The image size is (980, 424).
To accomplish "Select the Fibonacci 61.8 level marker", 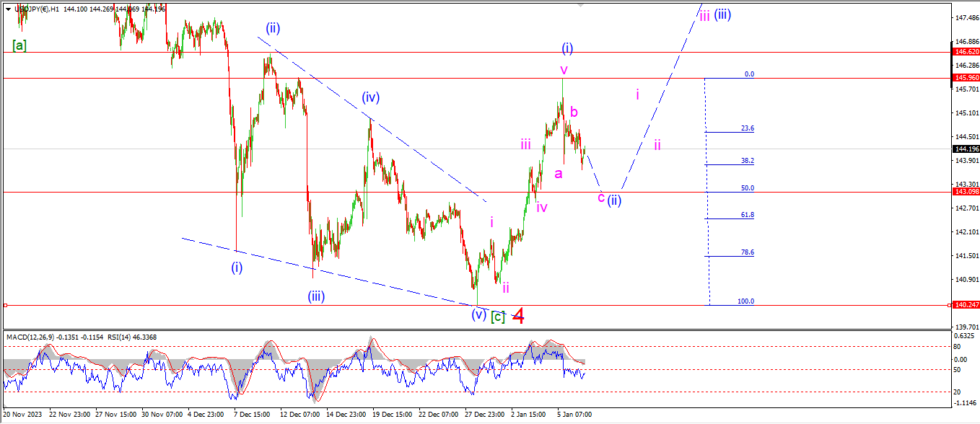I will [x=746, y=215].
